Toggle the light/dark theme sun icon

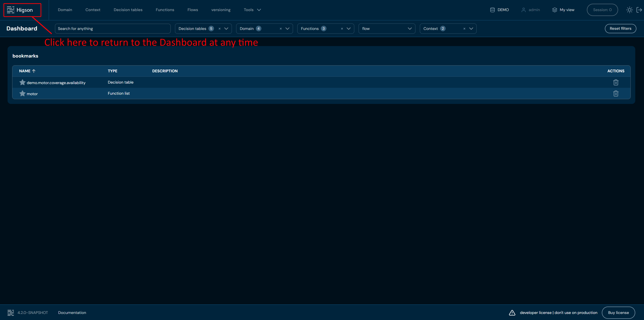[x=629, y=10]
